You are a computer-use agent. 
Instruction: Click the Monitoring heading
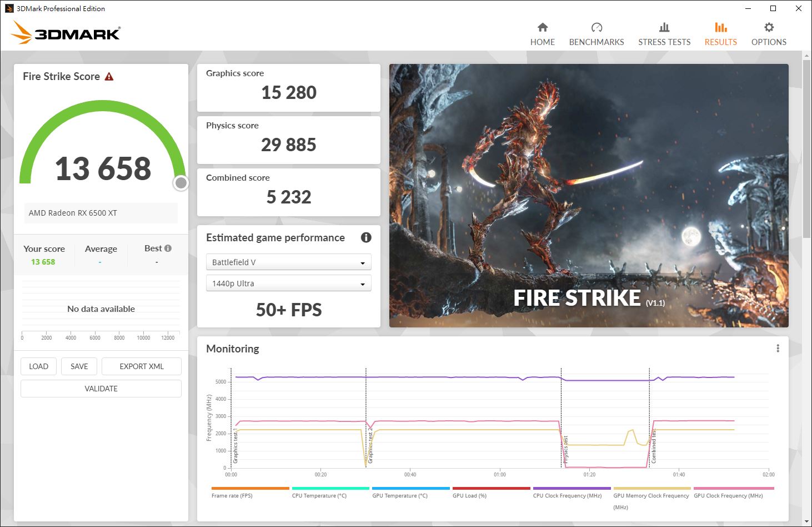pyautogui.click(x=233, y=349)
